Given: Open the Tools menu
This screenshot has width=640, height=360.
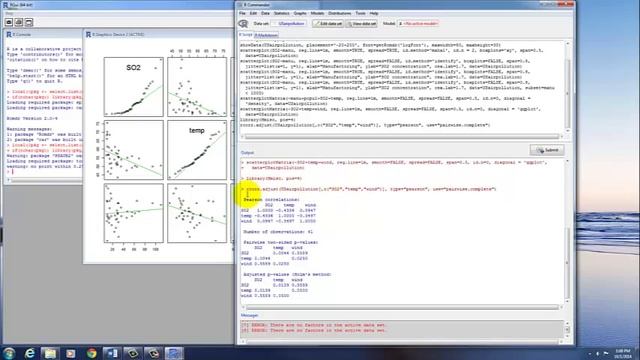Looking at the screenshot, I should tap(360, 13).
